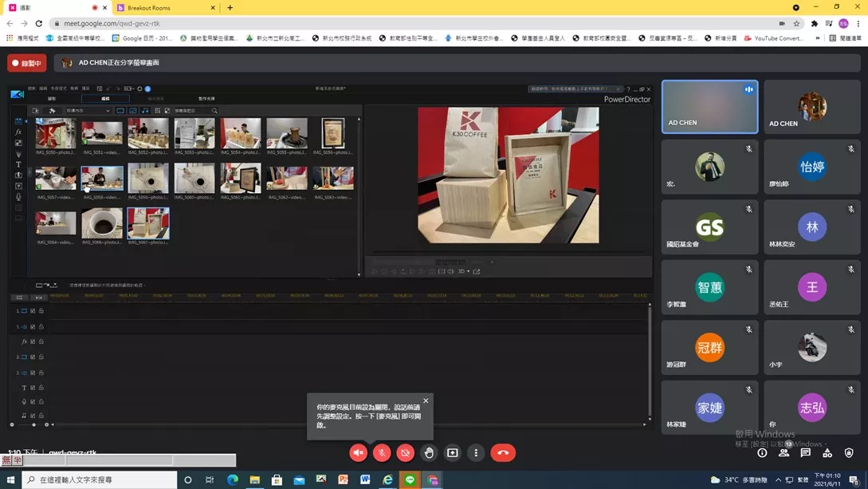
Task: Open host controls shield icon
Action: (849, 453)
